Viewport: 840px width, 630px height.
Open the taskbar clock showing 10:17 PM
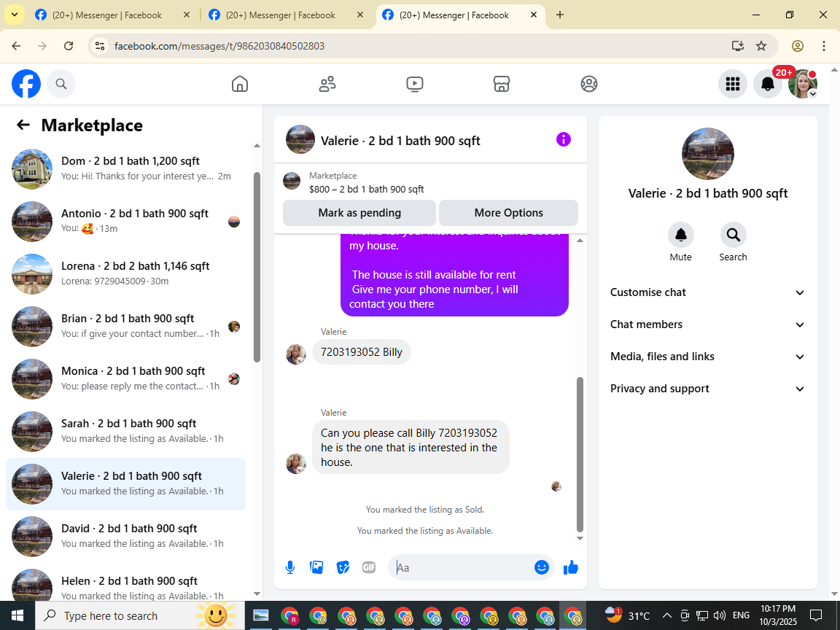tap(778, 615)
